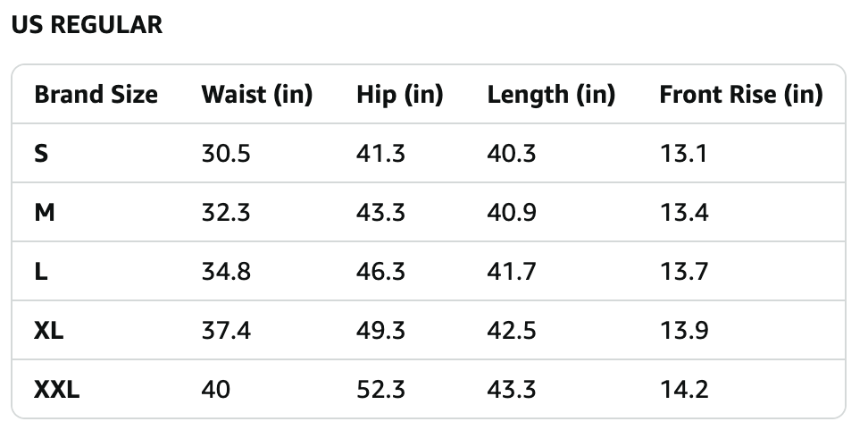
Task: Click the M brand size row label
Action: (44, 213)
